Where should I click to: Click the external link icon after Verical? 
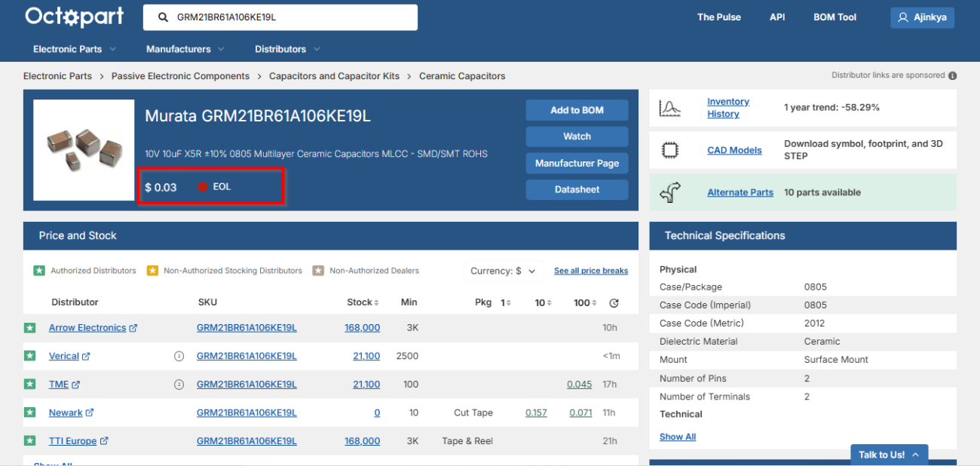(x=86, y=356)
